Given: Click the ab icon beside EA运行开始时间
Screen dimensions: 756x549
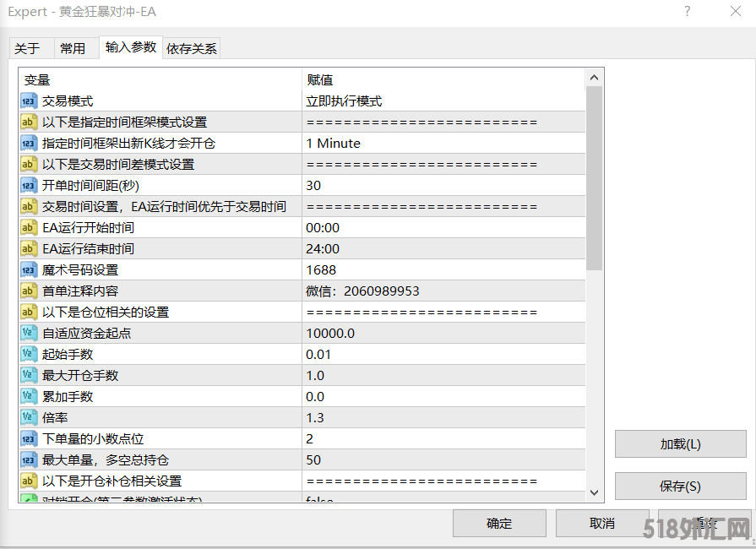Looking at the screenshot, I should click(29, 228).
